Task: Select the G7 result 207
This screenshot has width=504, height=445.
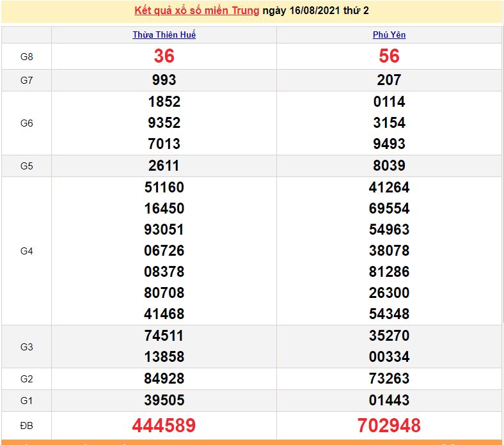Action: [389, 80]
